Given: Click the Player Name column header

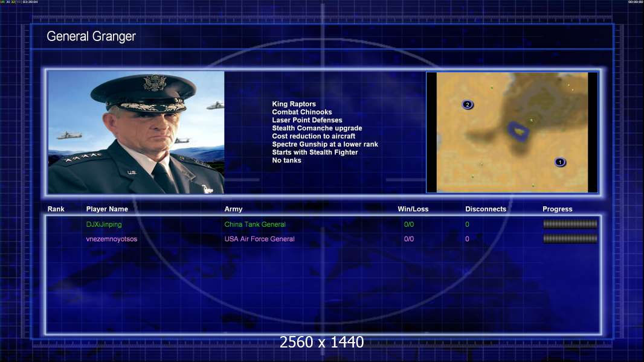Looking at the screenshot, I should coord(107,209).
